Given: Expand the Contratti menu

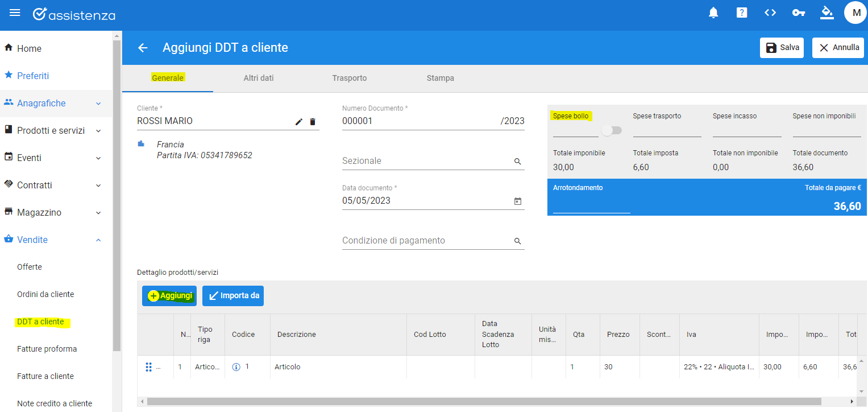Looking at the screenshot, I should [x=56, y=185].
